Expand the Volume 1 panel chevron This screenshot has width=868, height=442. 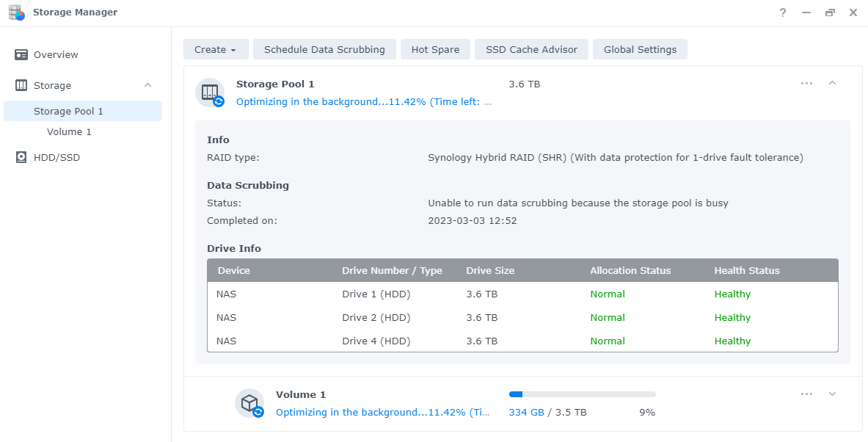[x=832, y=394]
